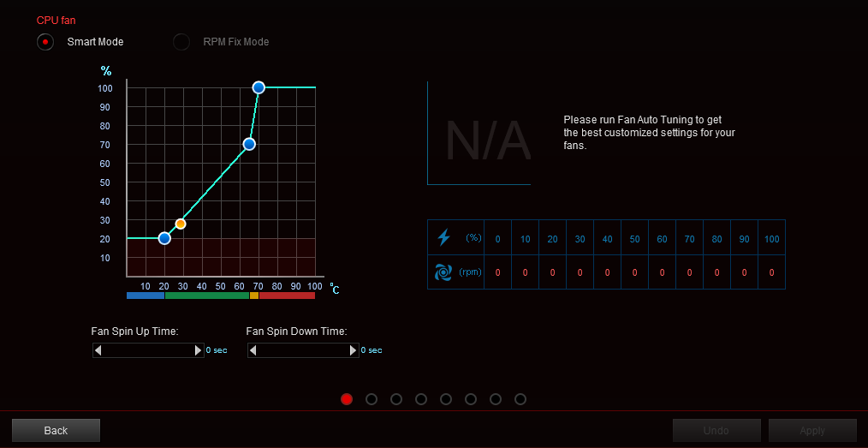868x448 pixels.
Task: Click the Undo button
Action: coord(716,430)
